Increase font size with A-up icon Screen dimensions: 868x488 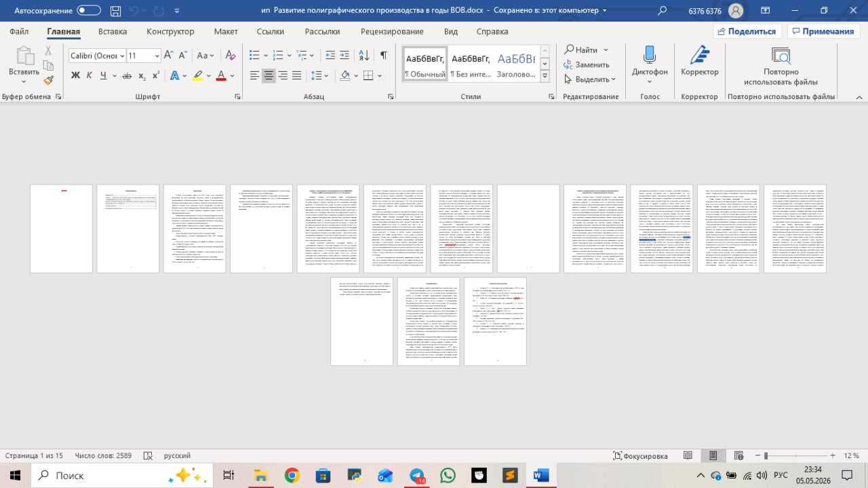169,56
